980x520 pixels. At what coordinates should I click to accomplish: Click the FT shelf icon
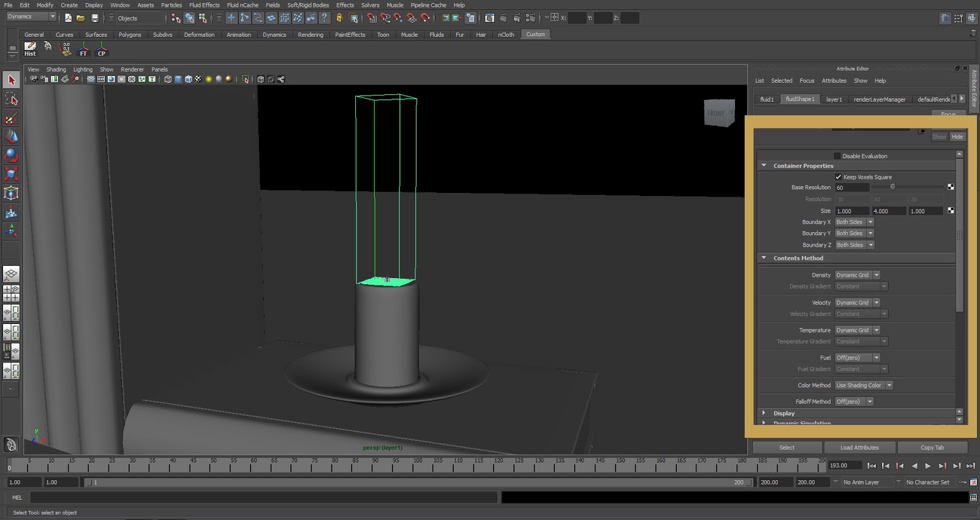(83, 49)
